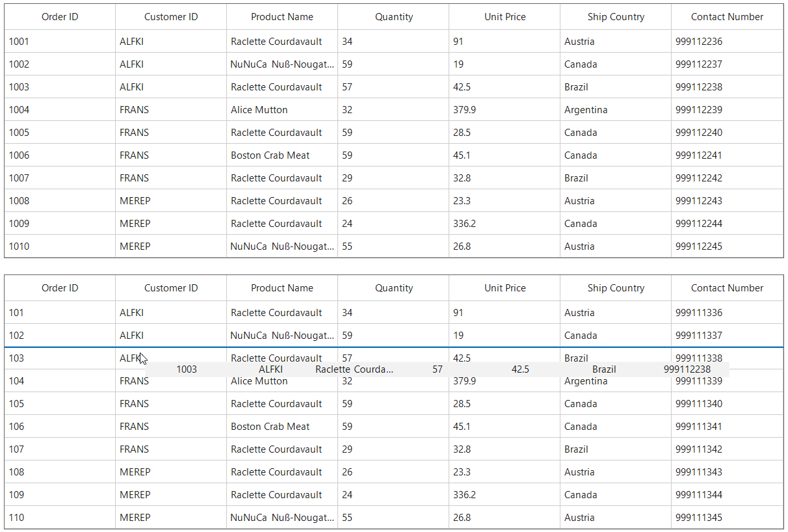Select the FRANS row with Order ID 1007
This screenshot has height=532, width=788.
point(60,178)
